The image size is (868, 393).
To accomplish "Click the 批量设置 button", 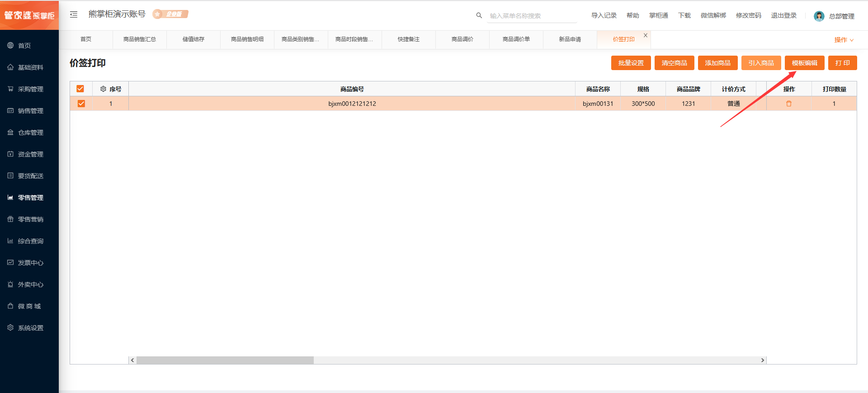I will pyautogui.click(x=631, y=63).
